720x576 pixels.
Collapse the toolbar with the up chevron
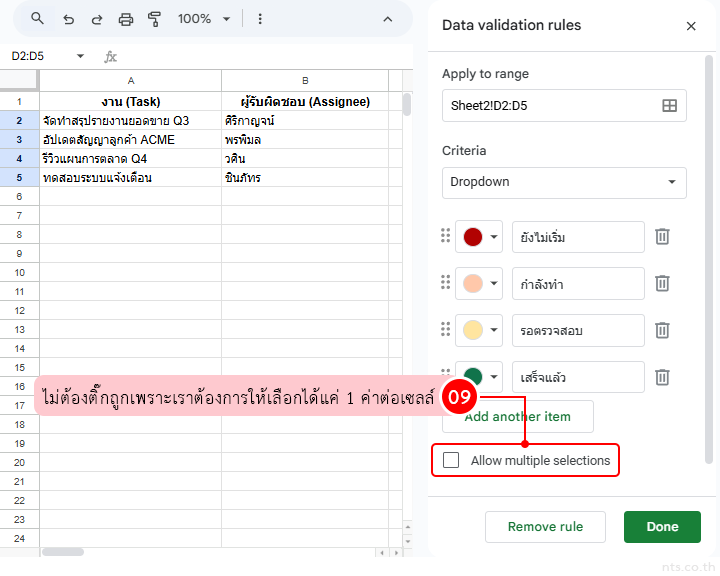point(388,19)
